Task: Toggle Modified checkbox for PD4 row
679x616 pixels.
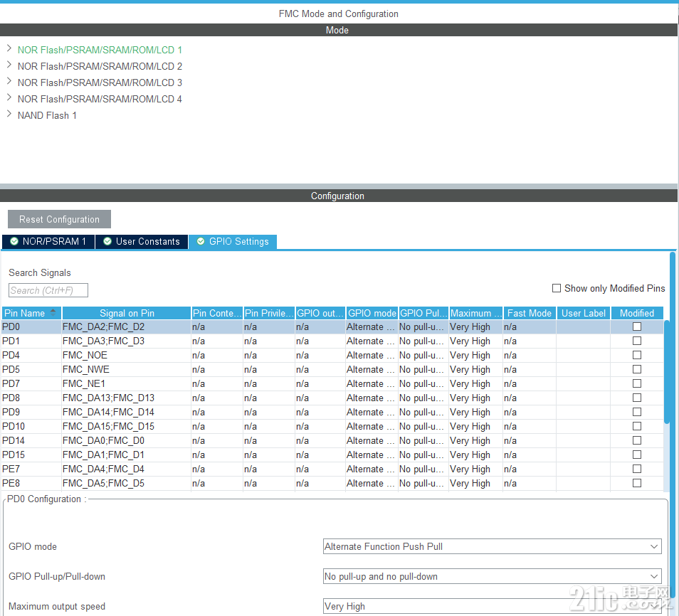Action: (636, 355)
